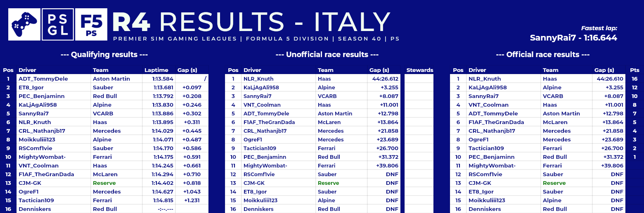Image resolution: width=644 pixels, height=213 pixels.
Task: Click the Laptime column header in qualifying
Action: (156, 70)
